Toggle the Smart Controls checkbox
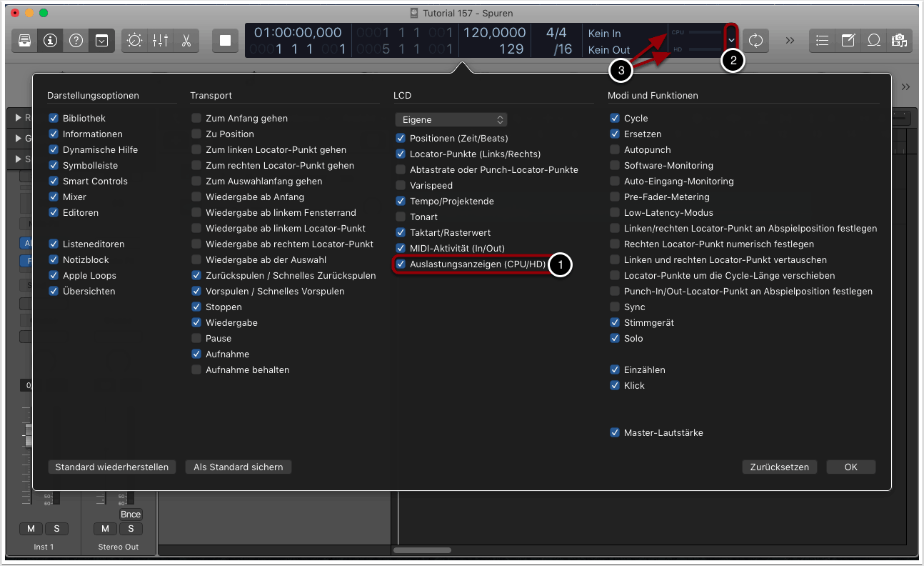 point(54,181)
